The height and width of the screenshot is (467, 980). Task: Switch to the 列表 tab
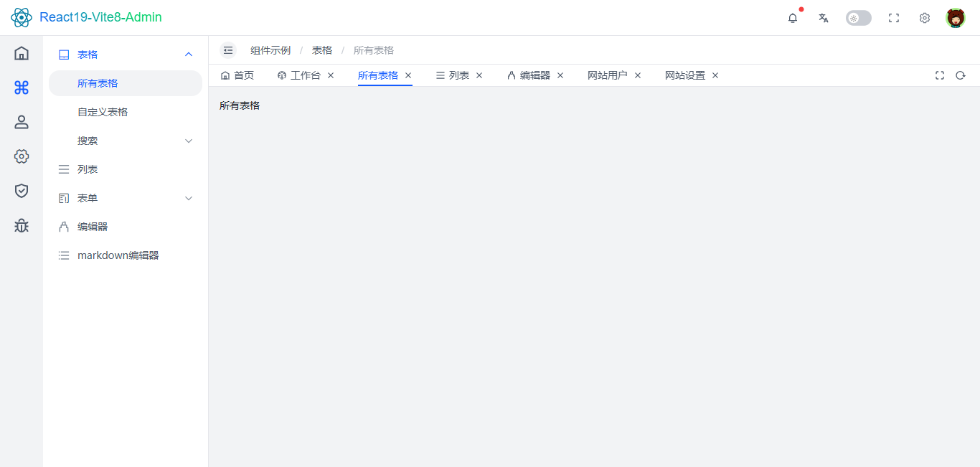click(x=453, y=75)
